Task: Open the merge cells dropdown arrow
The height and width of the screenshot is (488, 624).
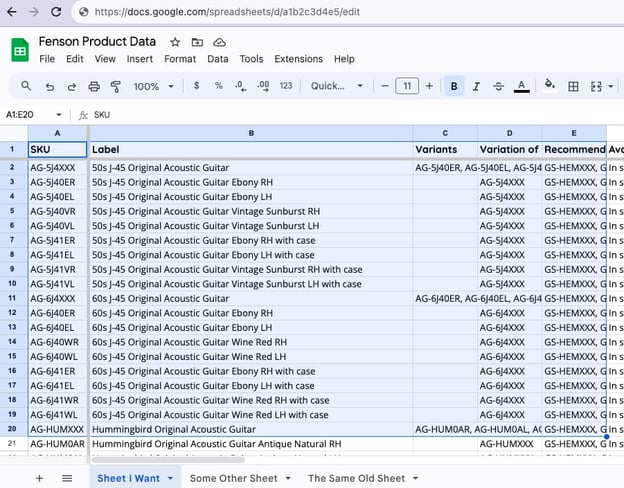Action: click(610, 86)
